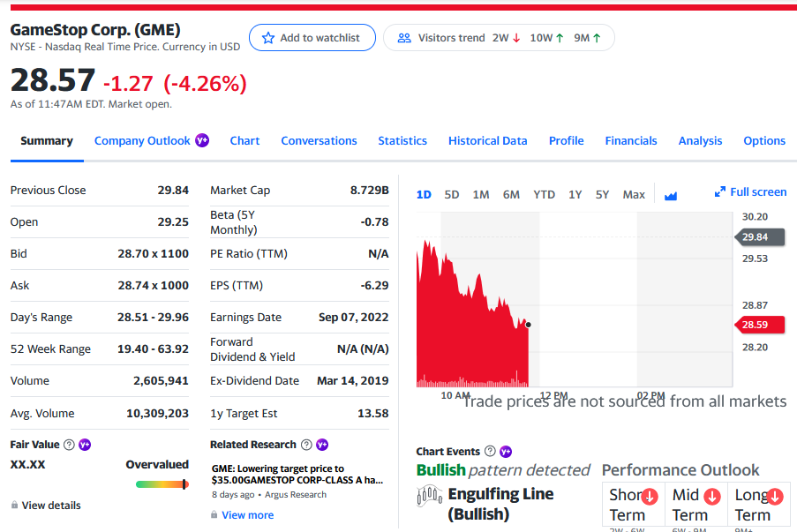
Task: Select the Max chart range
Action: (634, 195)
